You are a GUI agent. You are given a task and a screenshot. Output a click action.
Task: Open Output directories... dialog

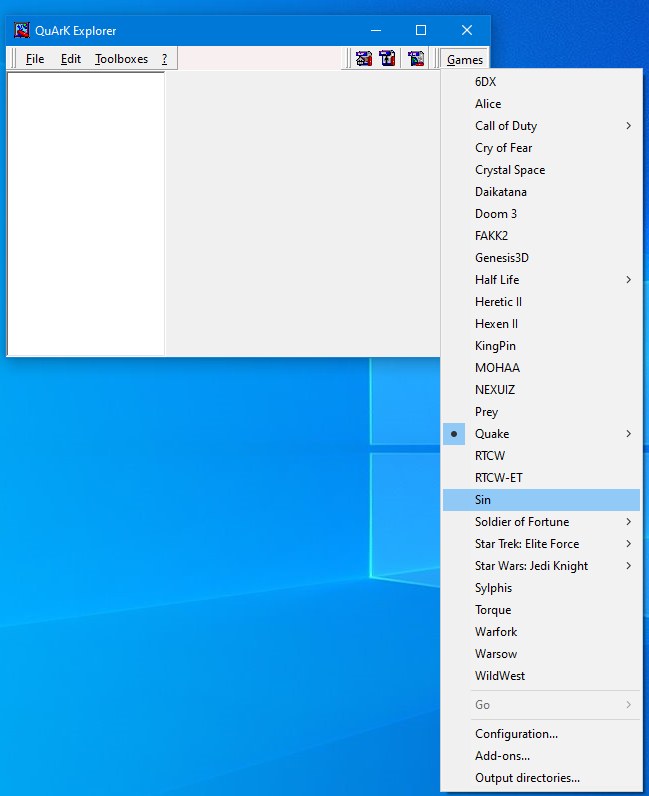coord(541,778)
